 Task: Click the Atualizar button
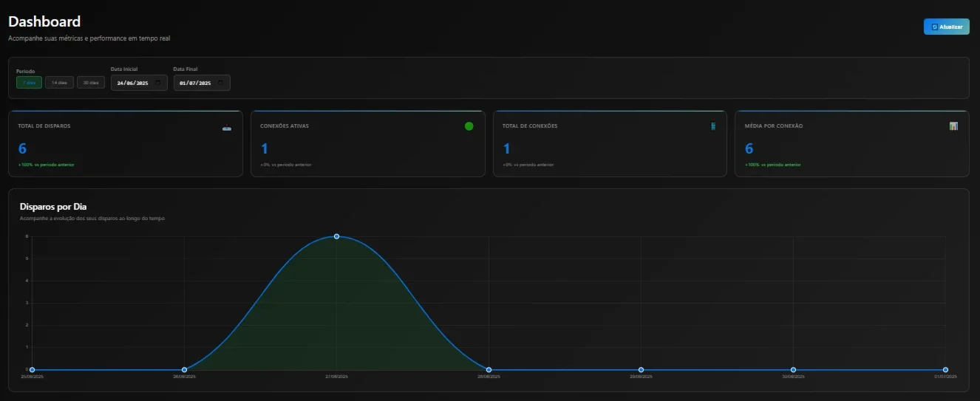947,27
